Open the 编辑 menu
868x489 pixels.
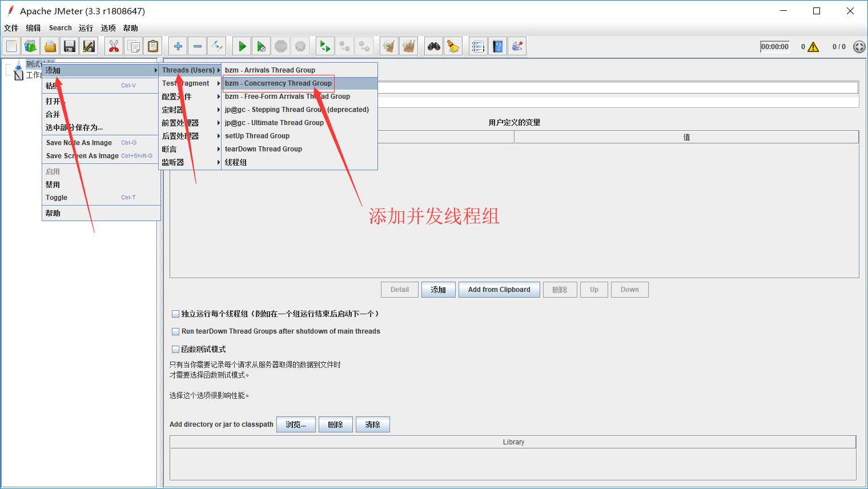click(x=33, y=28)
